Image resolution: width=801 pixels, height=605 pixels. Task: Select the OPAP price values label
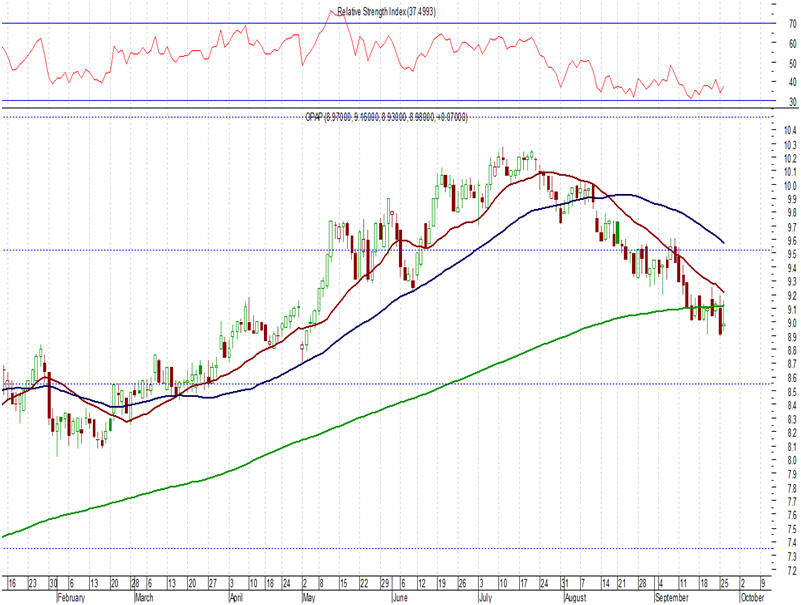[x=386, y=118]
